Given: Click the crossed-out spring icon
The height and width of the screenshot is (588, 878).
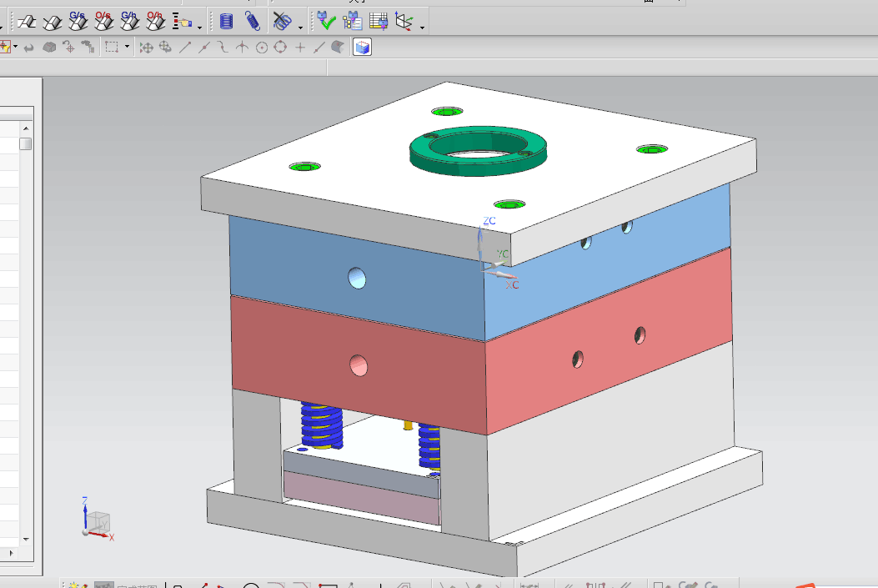Looking at the screenshot, I should pyautogui.click(x=283, y=22).
